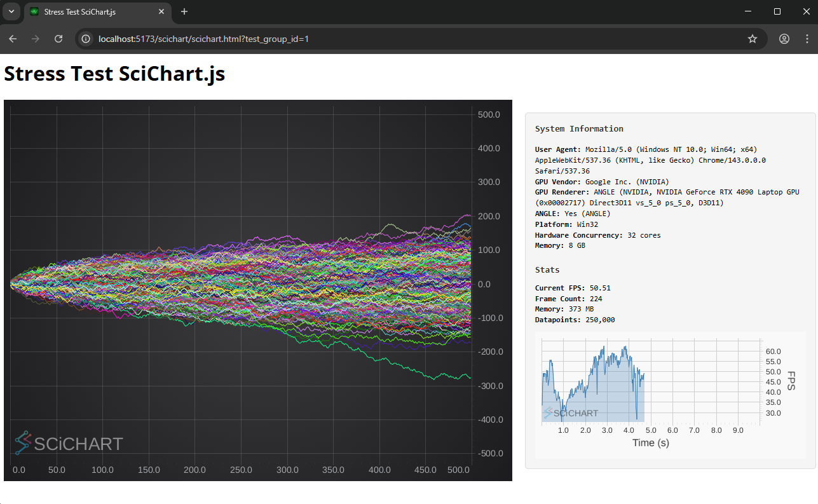Click the site information icon in address bar
The width and height of the screenshot is (818, 504).
click(x=87, y=39)
